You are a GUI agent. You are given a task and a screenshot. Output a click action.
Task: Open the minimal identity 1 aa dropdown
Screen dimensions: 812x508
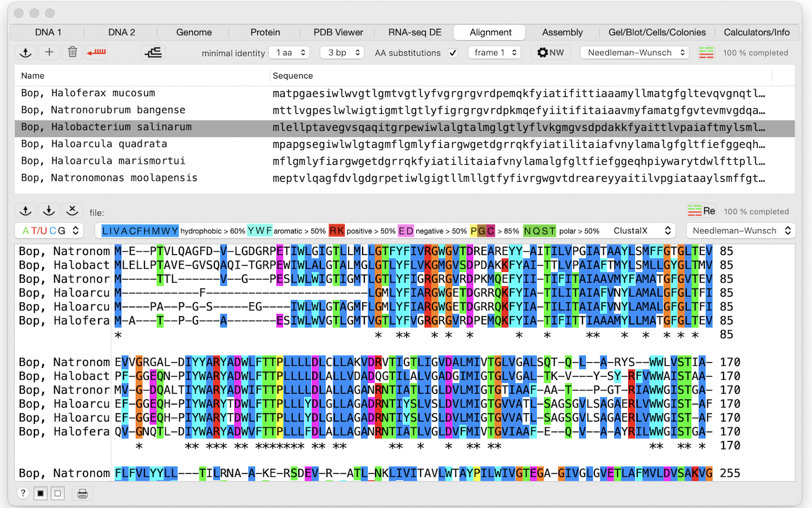tap(289, 52)
